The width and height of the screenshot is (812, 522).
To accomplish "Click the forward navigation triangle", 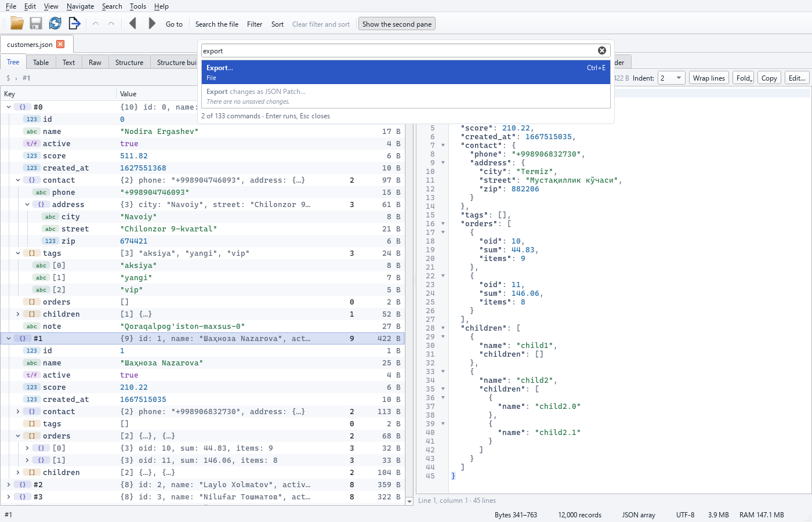I will [x=152, y=23].
